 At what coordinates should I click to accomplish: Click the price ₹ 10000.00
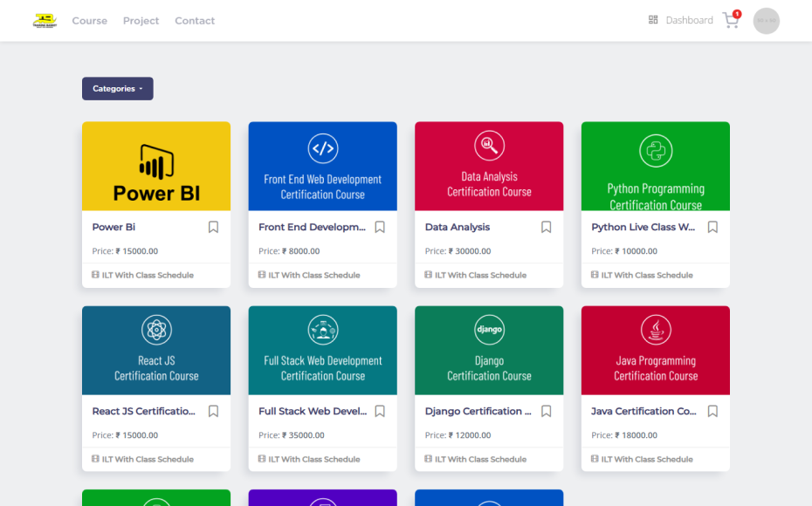pos(636,251)
